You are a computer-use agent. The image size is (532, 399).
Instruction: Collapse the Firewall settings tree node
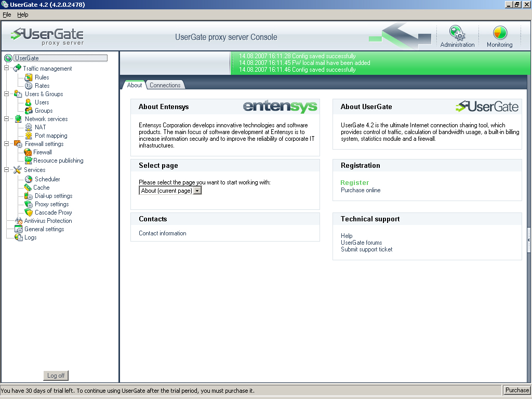coord(6,144)
